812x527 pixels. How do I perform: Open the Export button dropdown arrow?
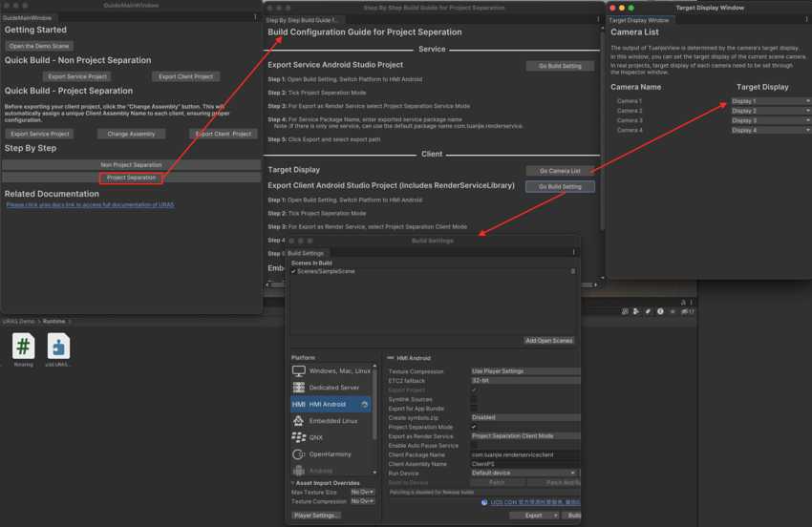556,516
